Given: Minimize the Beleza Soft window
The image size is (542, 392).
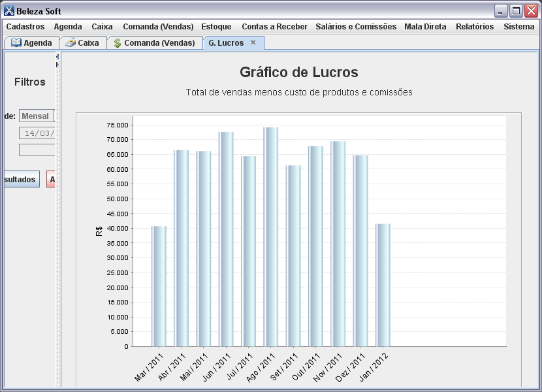Looking at the screenshot, I should point(500,11).
